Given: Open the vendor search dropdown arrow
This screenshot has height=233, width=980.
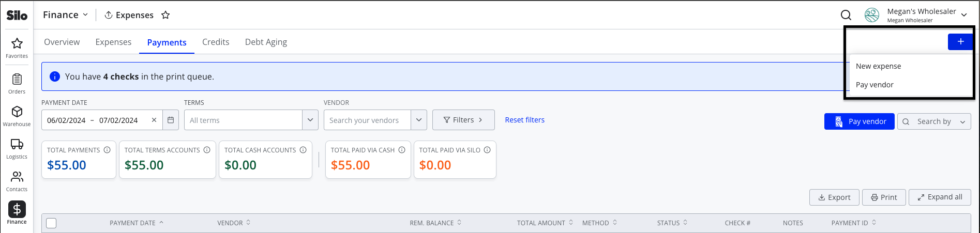Looking at the screenshot, I should [x=419, y=120].
